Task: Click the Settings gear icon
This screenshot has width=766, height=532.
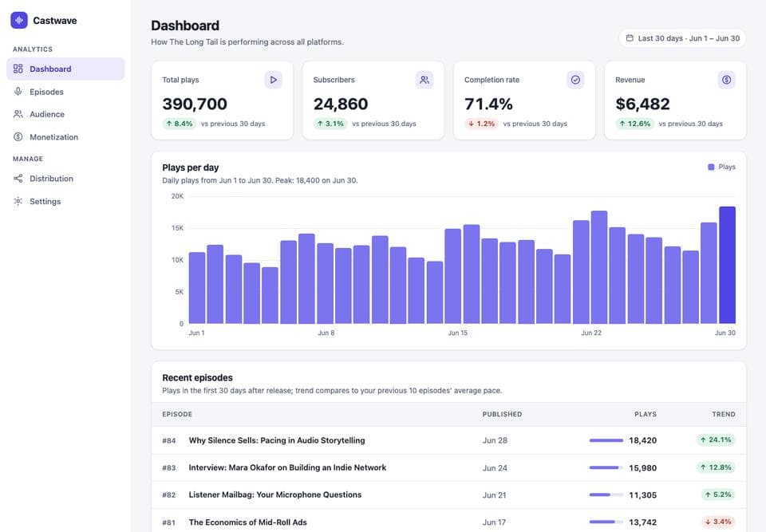Action: click(18, 201)
